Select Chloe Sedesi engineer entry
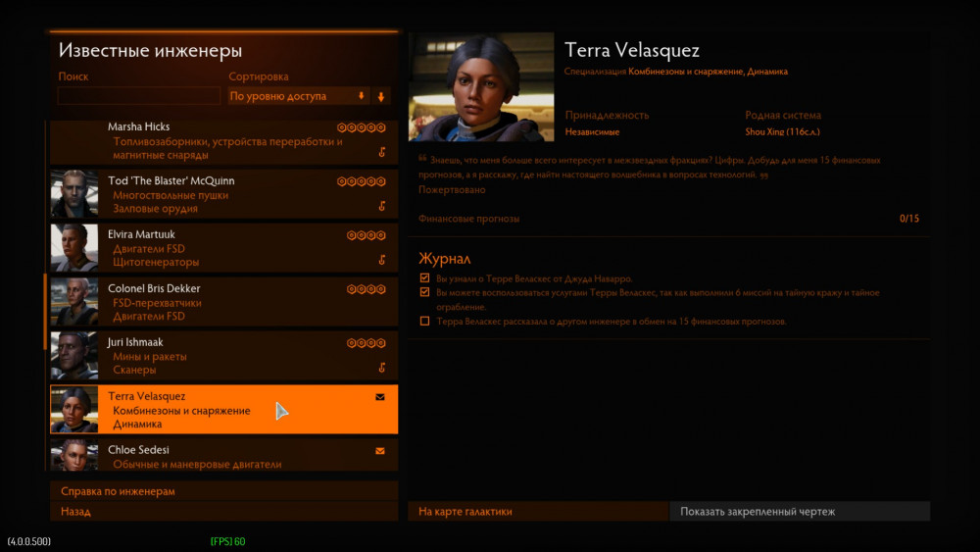This screenshot has width=980, height=552. (223, 455)
